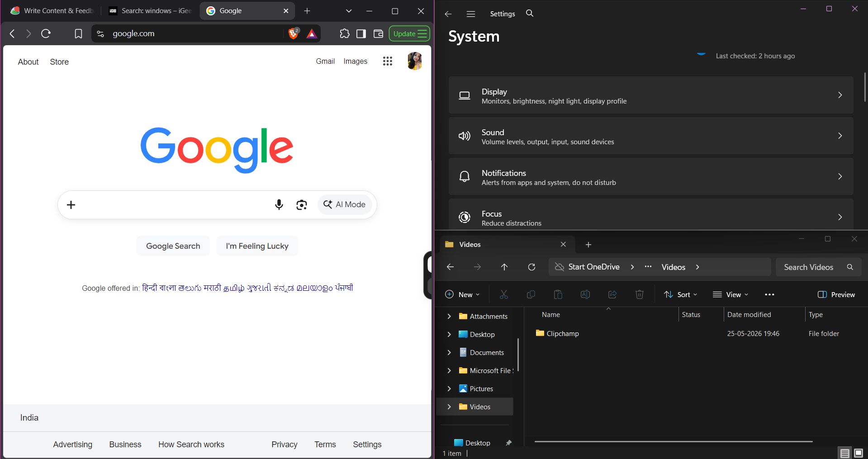This screenshot has width=868, height=459.
Task: Expand the Pictures tree folder
Action: click(449, 388)
